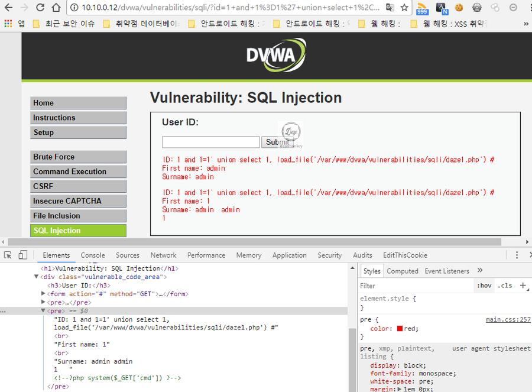This screenshot has height=392, width=532.
Task: Toggle the .cls class editor
Action: coord(505,286)
